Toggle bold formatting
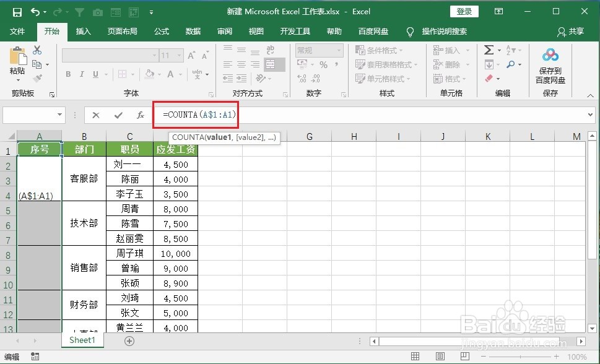This screenshot has height=364, width=600. point(68,74)
